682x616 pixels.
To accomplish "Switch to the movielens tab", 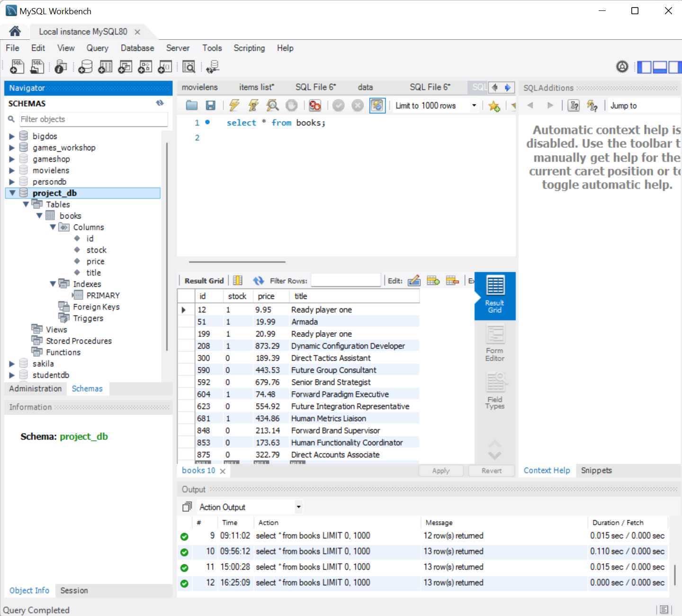I will point(199,87).
